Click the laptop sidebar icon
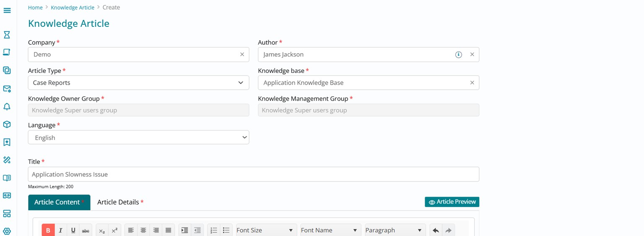The height and width of the screenshot is (236, 644). pyautogui.click(x=7, y=52)
